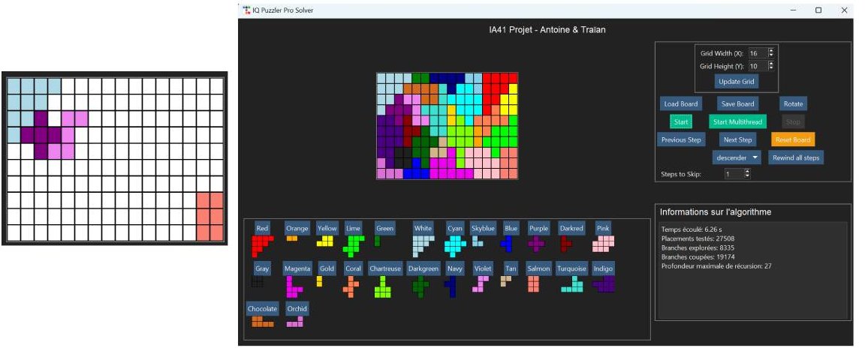
Task: Click the IQ Puzzler app title icon
Action: 247,10
